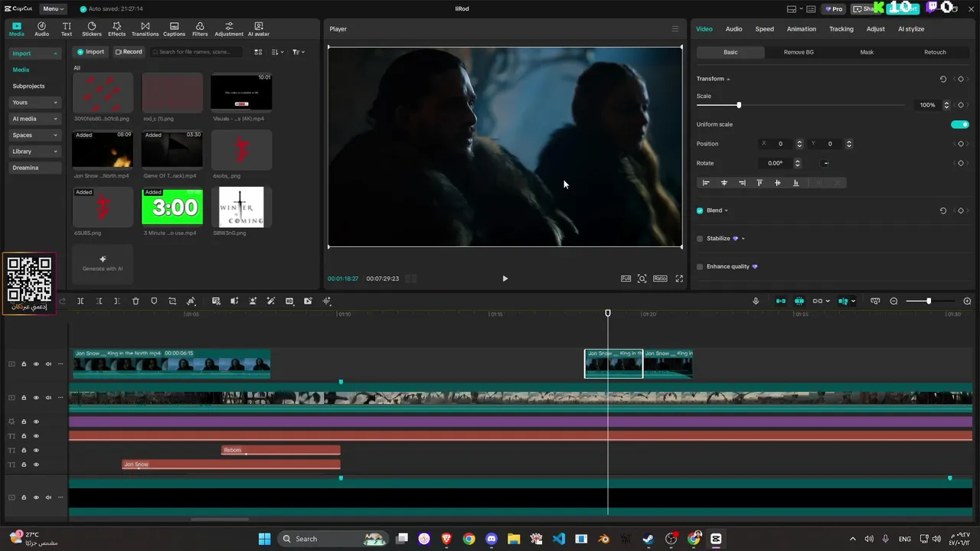Toggle the auto snapping button
Image resolution: width=980 pixels, height=551 pixels.
click(799, 301)
